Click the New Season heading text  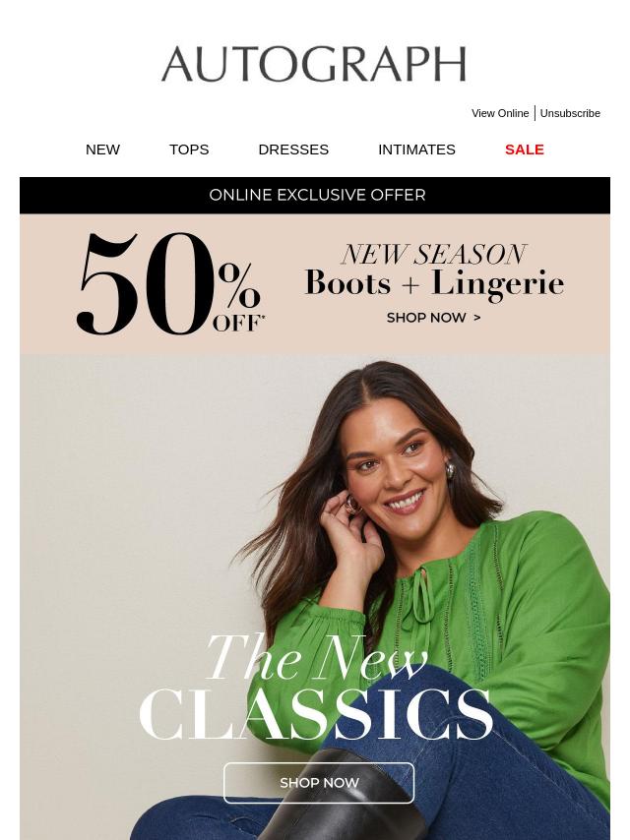[x=434, y=254]
